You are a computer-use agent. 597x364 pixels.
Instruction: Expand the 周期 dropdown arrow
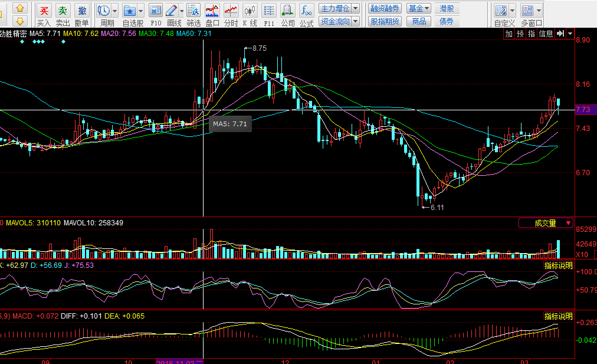coord(114,11)
